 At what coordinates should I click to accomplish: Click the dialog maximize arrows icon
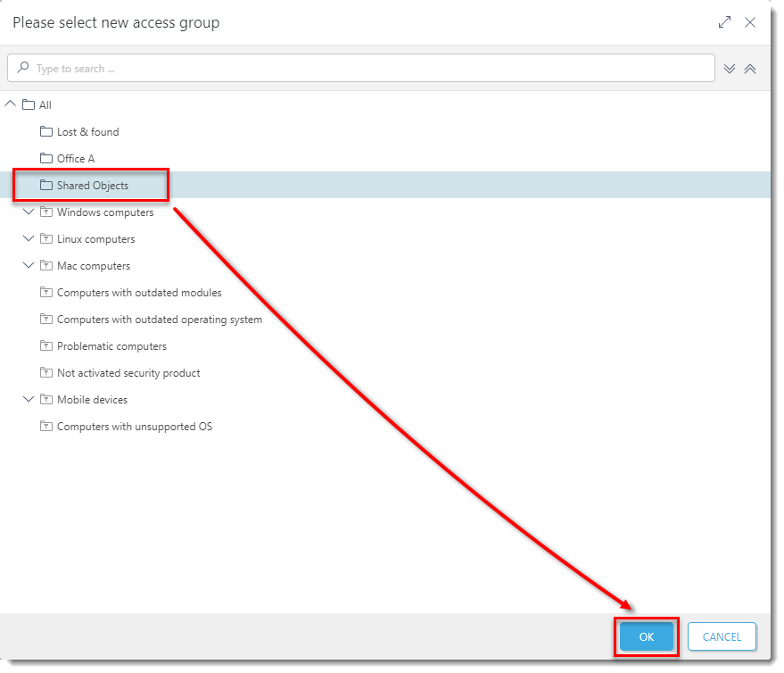724,22
